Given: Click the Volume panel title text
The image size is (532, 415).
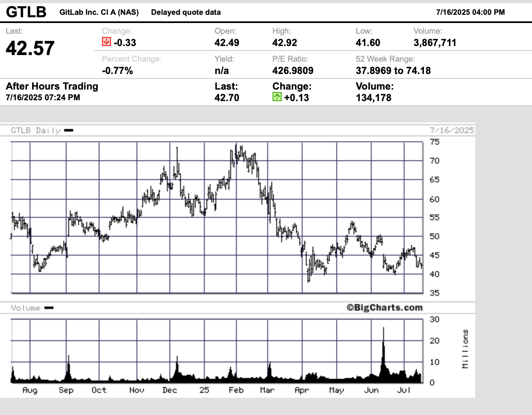Looking at the screenshot, I should click(26, 308).
